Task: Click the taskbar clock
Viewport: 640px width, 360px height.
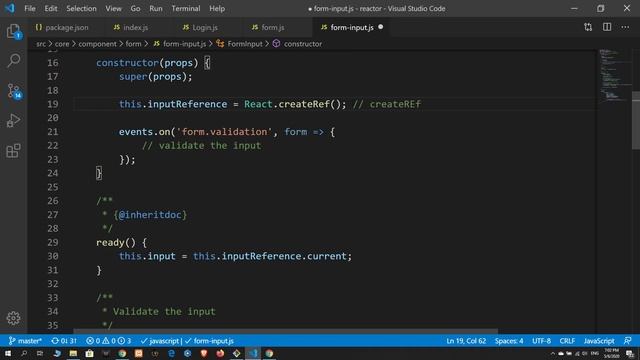Action: coord(611,353)
